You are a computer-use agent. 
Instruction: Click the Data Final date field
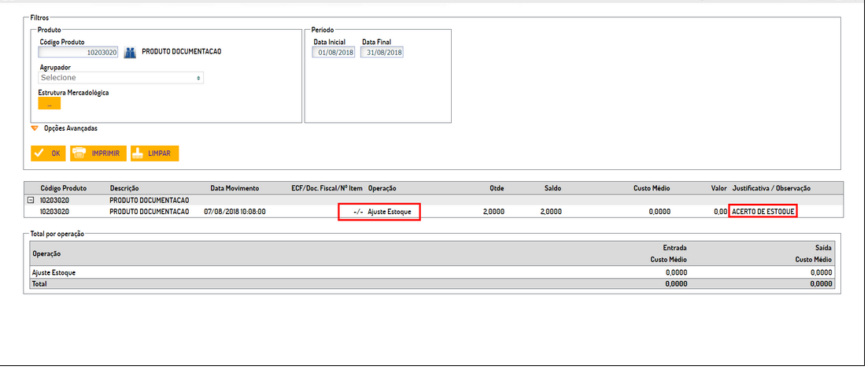point(382,53)
